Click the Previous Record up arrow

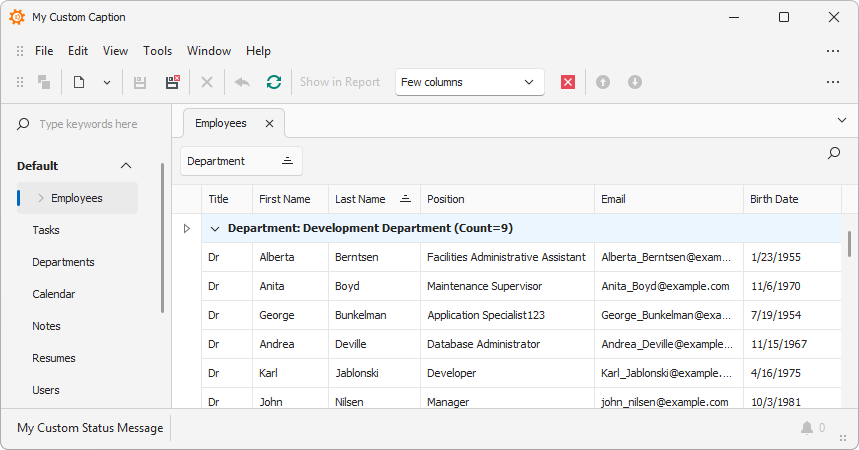click(x=603, y=82)
